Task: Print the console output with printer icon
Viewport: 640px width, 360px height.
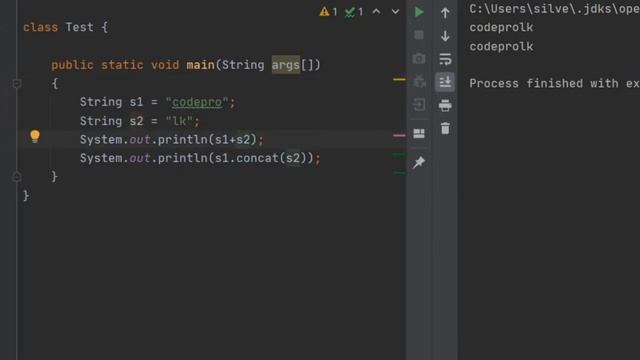Action: click(445, 106)
